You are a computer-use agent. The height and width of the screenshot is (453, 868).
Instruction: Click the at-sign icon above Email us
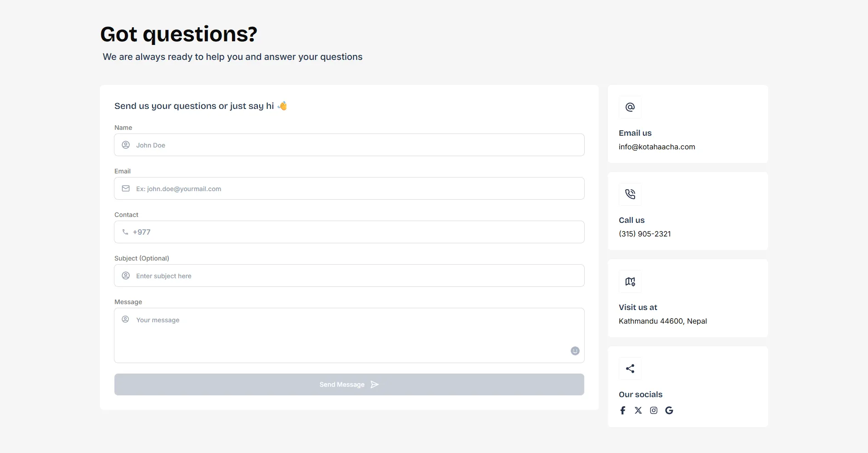click(630, 107)
